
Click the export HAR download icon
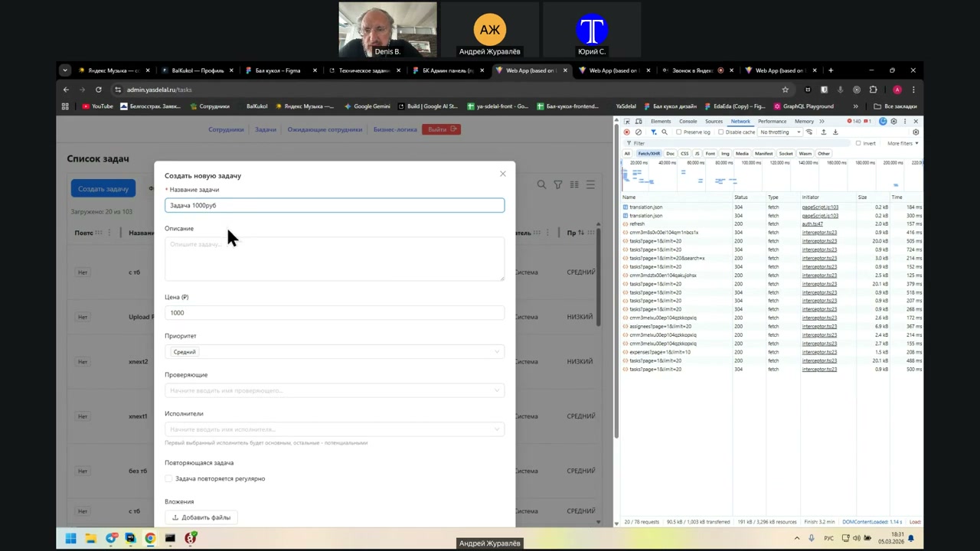click(x=835, y=132)
